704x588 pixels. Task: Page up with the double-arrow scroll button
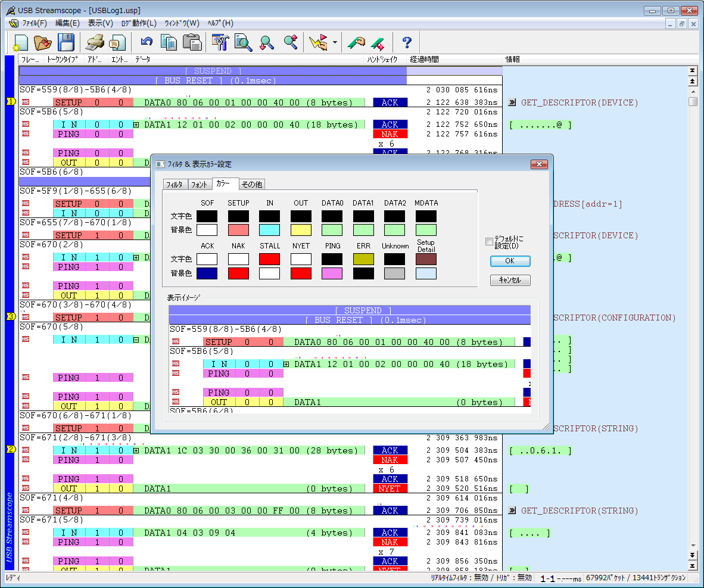[692, 81]
